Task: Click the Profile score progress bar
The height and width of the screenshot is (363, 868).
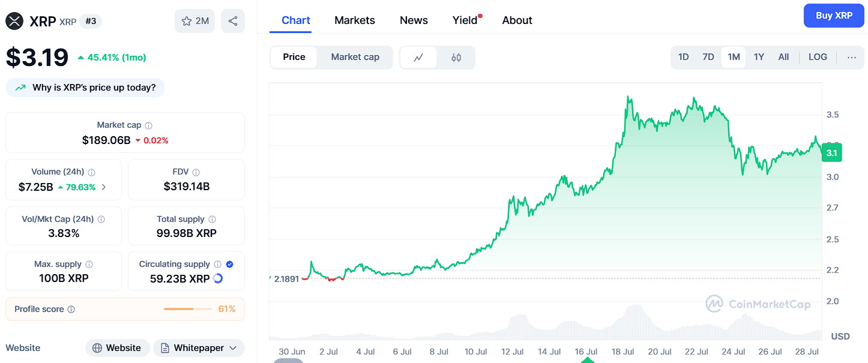Action: point(187,309)
